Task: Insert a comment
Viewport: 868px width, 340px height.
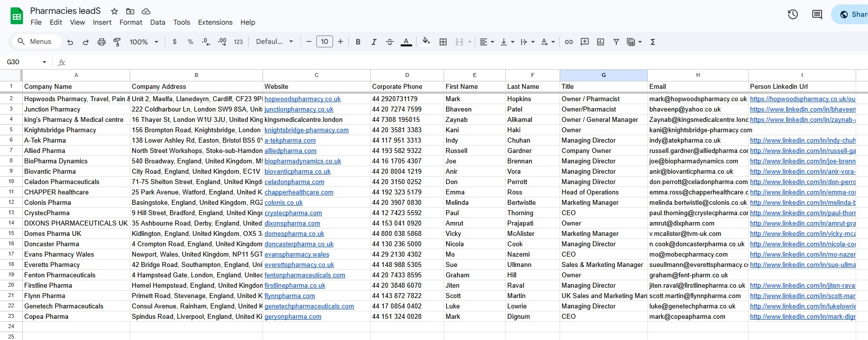Action: (x=585, y=42)
